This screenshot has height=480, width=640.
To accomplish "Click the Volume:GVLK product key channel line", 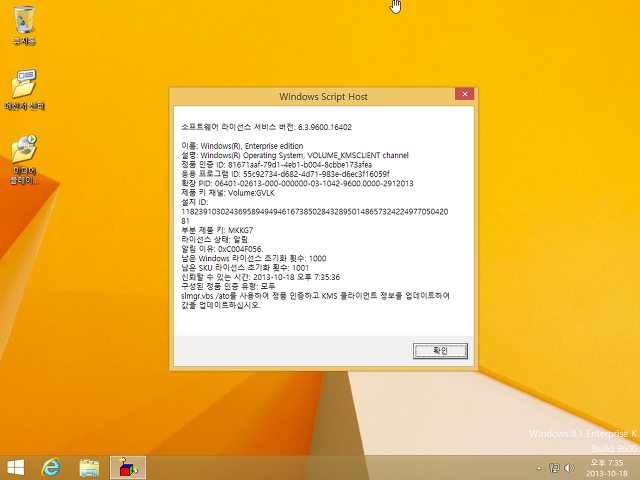I will (228, 193).
